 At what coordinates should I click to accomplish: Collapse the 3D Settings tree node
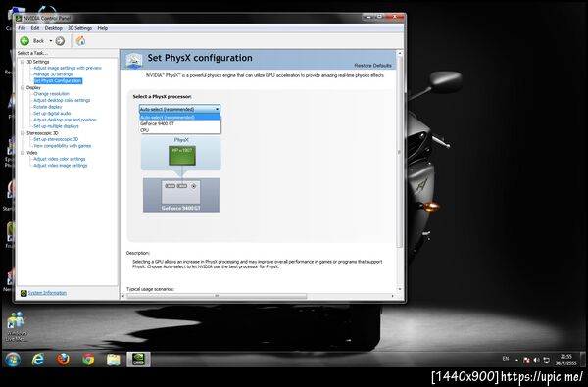point(23,62)
